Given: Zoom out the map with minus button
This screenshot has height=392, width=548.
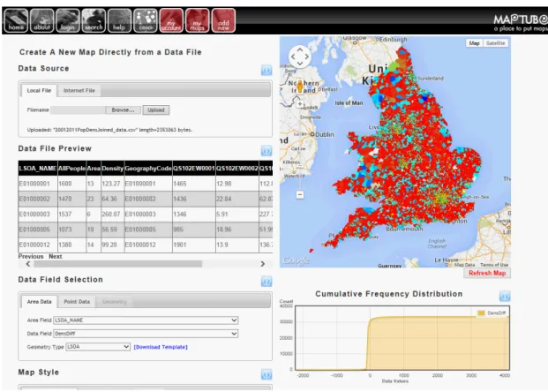Looking at the screenshot, I should coord(300,194).
